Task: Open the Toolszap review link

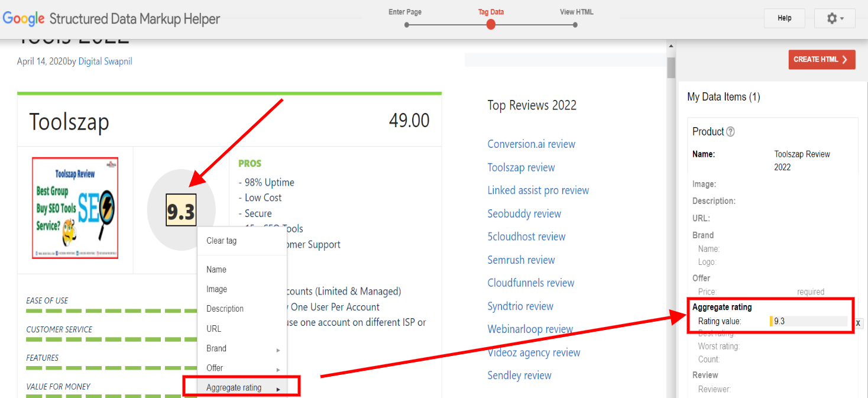Action: pos(521,167)
